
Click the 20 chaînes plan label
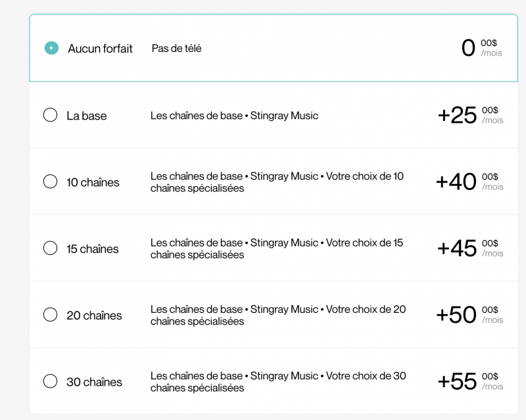pos(94,315)
